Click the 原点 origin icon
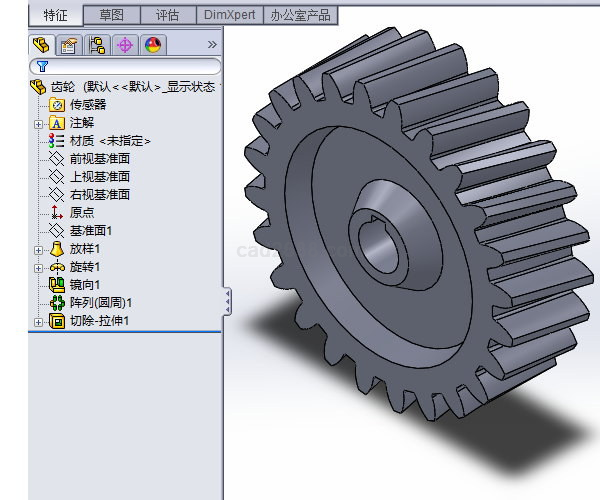The width and height of the screenshot is (600, 500). click(57, 212)
